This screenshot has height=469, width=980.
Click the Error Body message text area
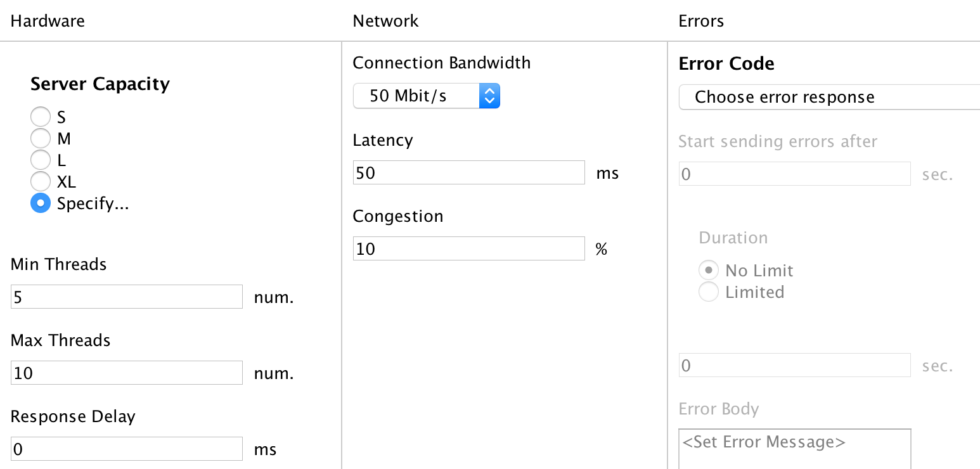[x=795, y=449]
